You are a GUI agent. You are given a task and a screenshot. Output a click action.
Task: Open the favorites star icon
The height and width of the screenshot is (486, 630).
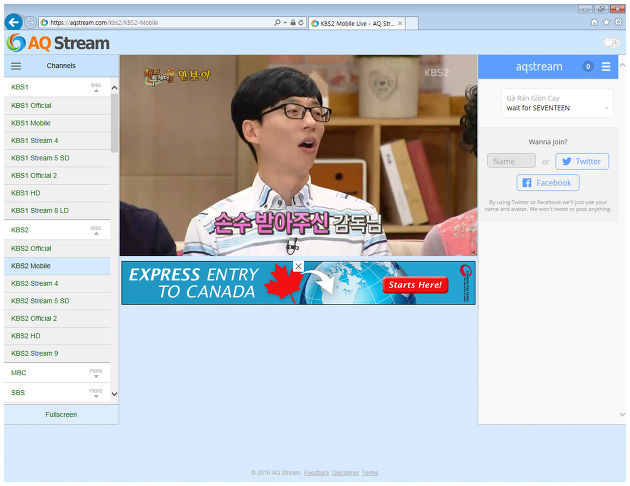pyautogui.click(x=606, y=22)
